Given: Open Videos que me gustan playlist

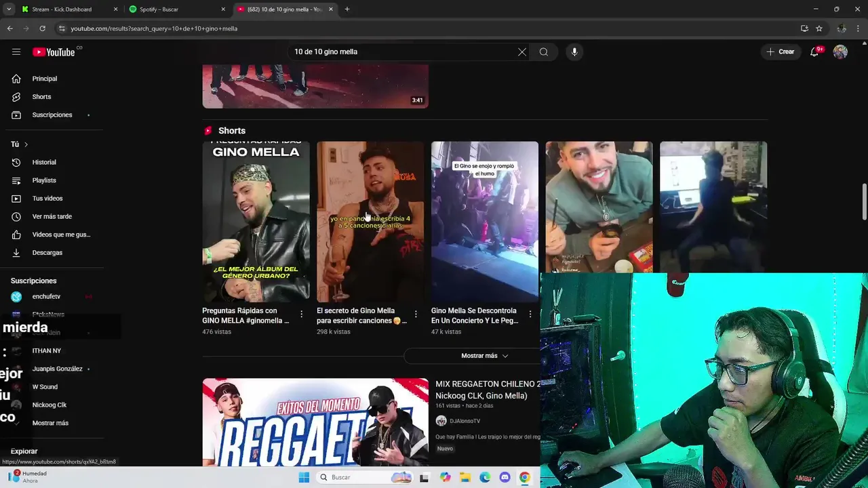Looking at the screenshot, I should 61,235.
